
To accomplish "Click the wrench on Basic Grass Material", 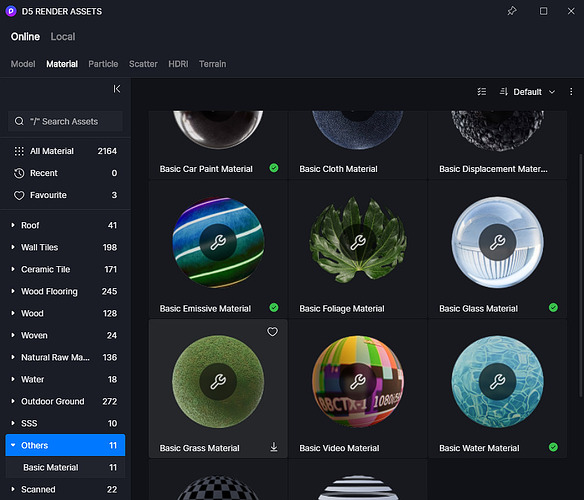I will point(218,382).
